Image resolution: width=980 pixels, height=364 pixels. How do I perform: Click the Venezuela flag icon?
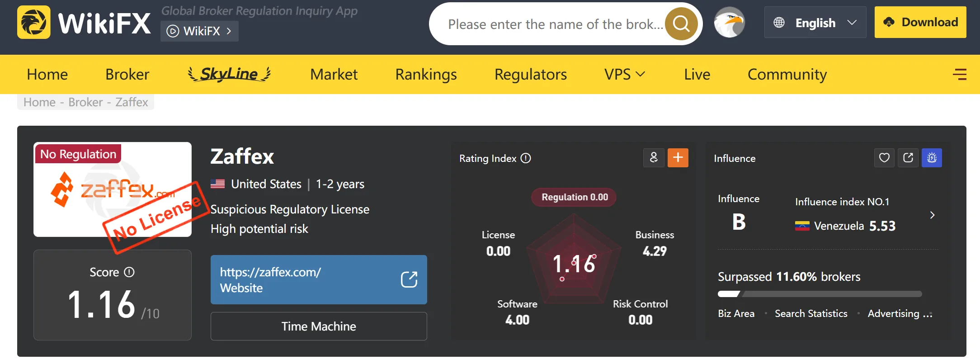coord(802,226)
